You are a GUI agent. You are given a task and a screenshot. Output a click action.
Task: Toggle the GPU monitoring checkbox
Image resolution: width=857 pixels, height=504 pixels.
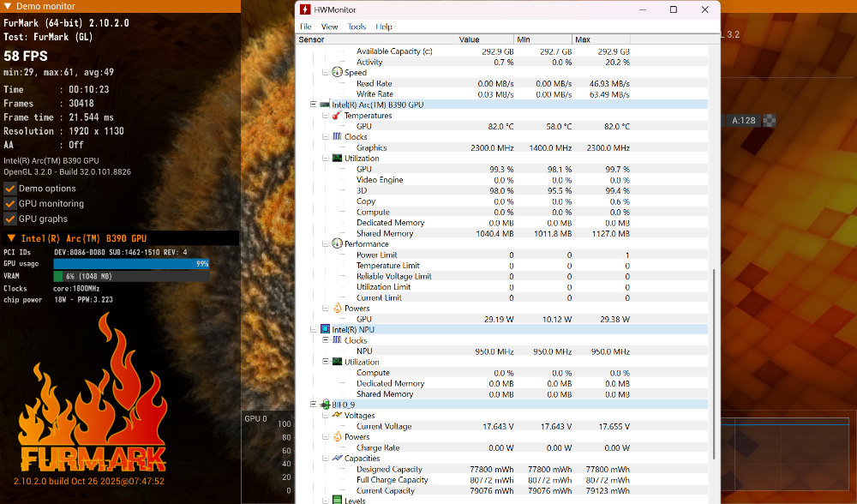(x=9, y=203)
